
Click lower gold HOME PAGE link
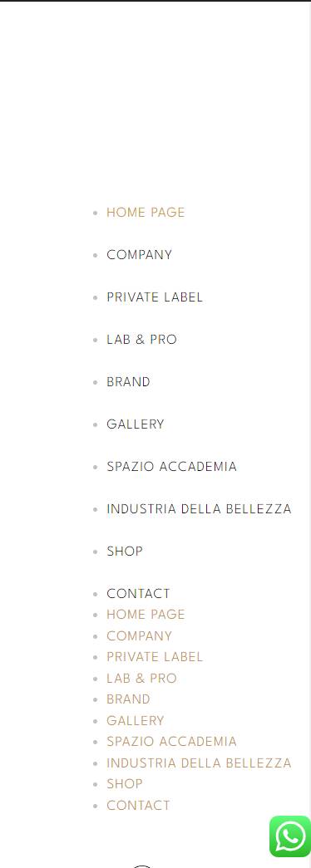click(146, 615)
